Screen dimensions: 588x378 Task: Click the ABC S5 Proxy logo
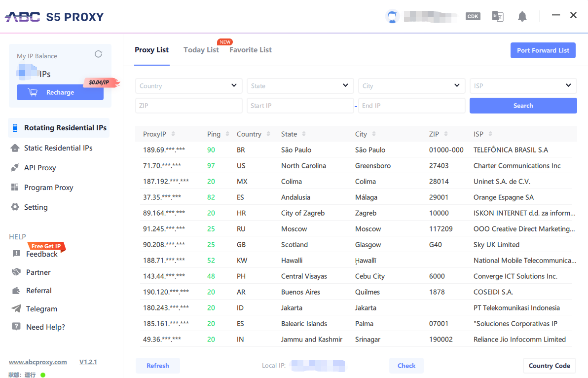pos(54,17)
